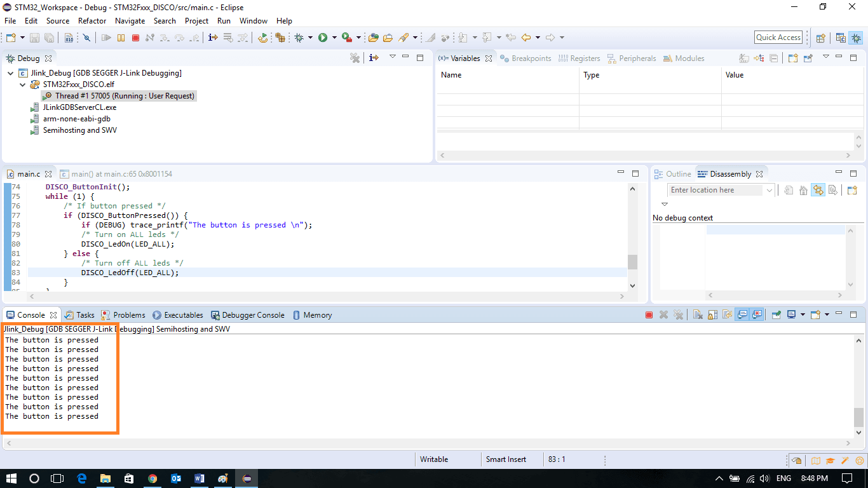Click the editor vertical scrollbar thumb

tap(632, 262)
